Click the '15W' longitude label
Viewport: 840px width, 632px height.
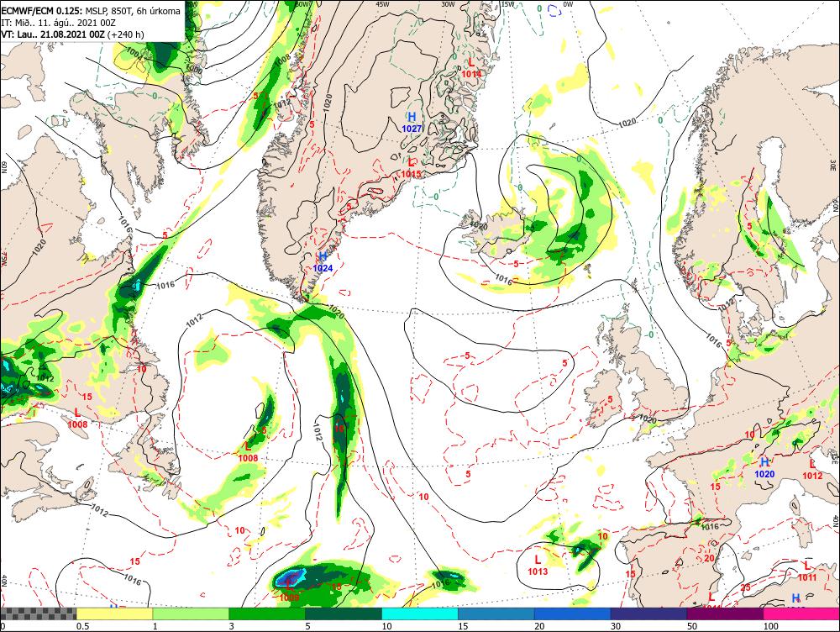click(x=507, y=3)
